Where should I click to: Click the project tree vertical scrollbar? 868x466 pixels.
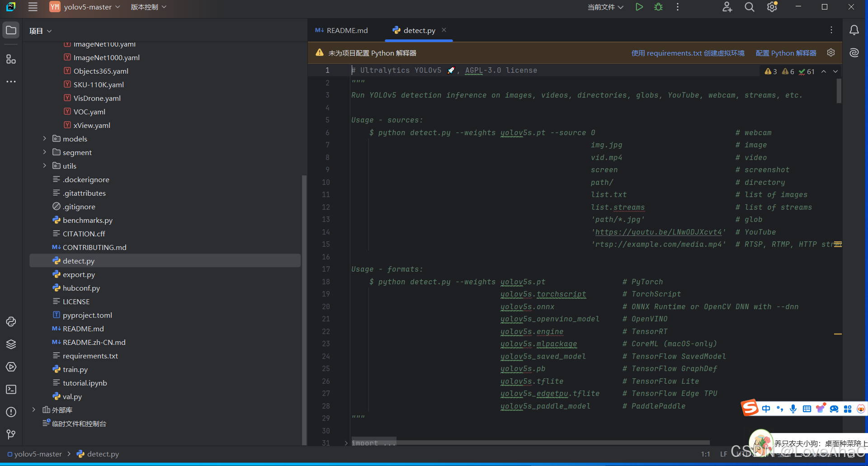[x=304, y=310]
